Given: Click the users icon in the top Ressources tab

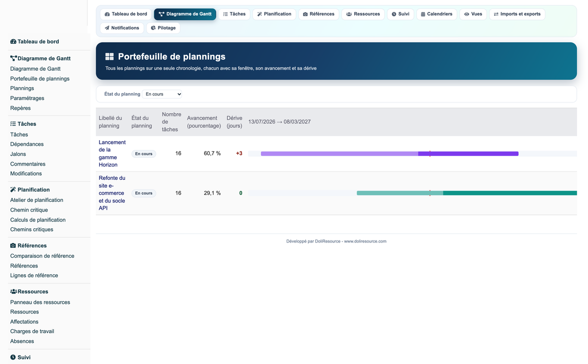Looking at the screenshot, I should click(349, 14).
